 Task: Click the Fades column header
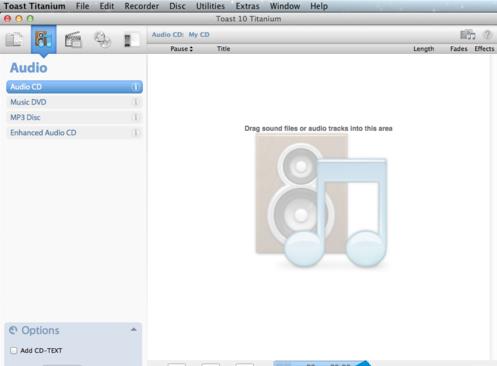459,49
